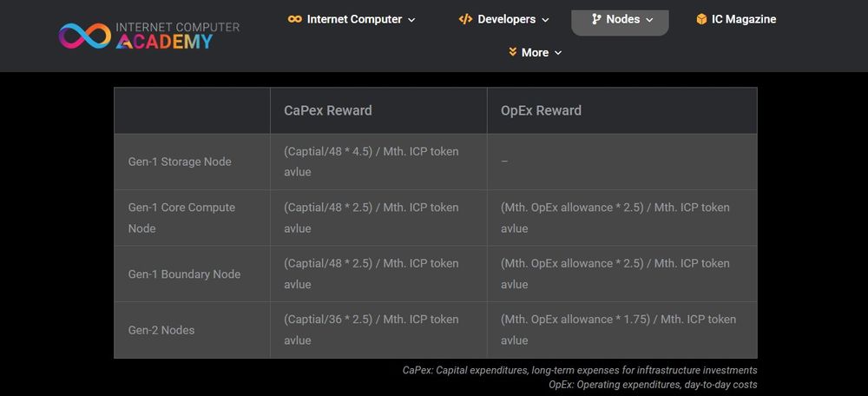Click the cube icon beside IC Magazine
Image resolution: width=868 pixels, height=396 pixels.
click(701, 19)
